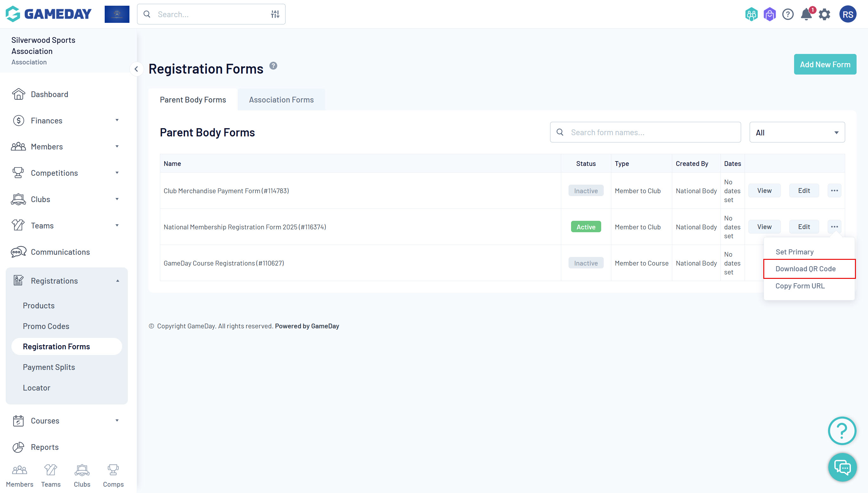Collapse the sidebar with the arrow
Viewport: 868px width, 493px height.
(x=136, y=69)
